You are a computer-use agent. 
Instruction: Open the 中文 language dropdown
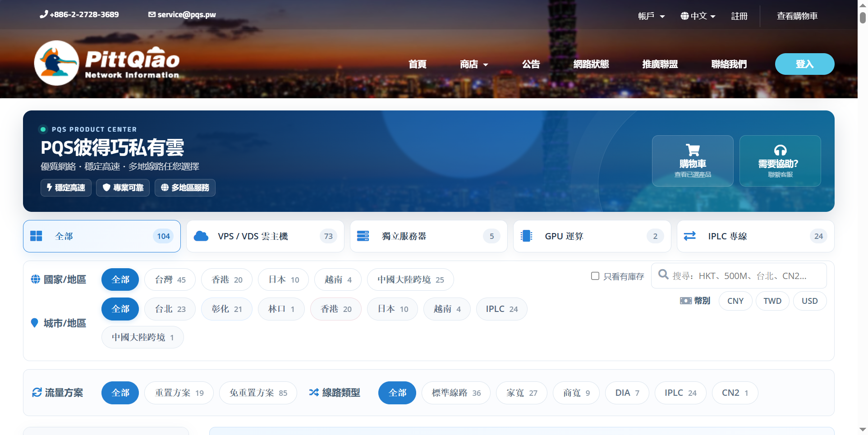(698, 16)
